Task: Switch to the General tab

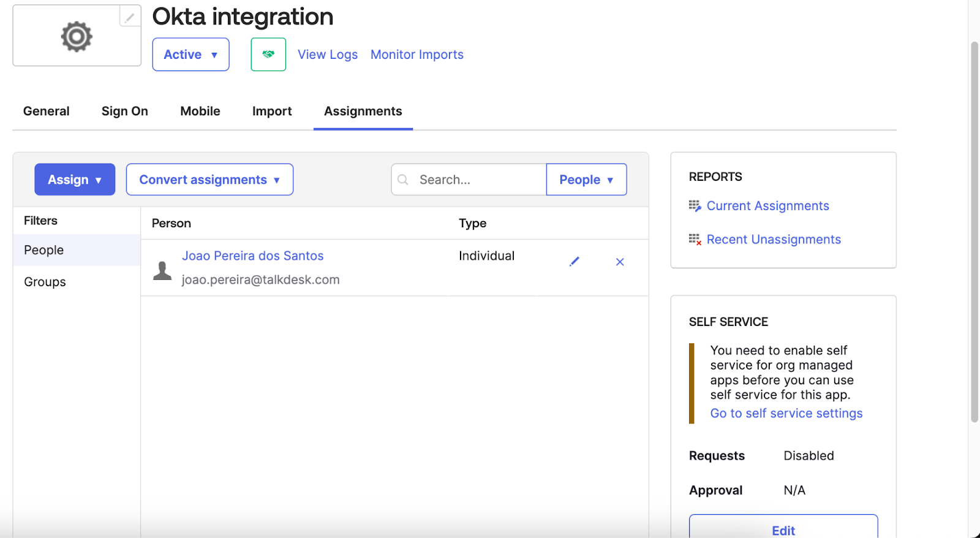Action: [47, 111]
